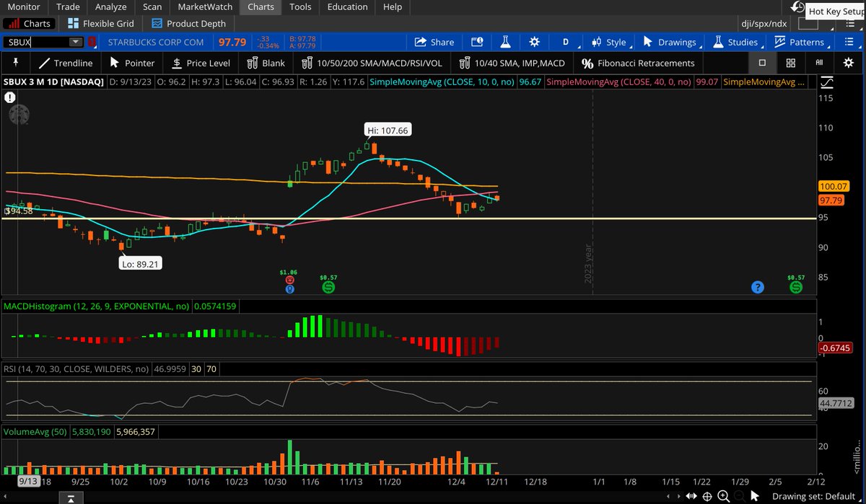Select the Pointer tool
Viewport: 866px width, 504px height.
[x=132, y=63]
